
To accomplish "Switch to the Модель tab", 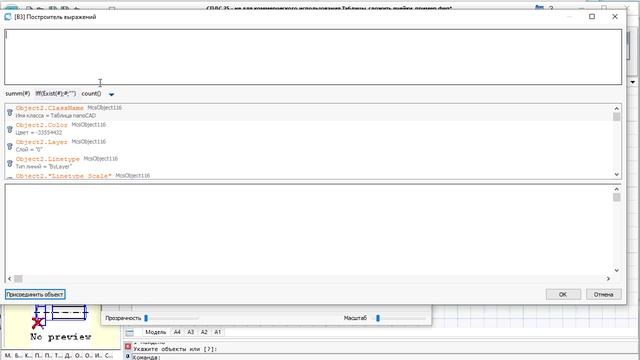I will [156, 332].
